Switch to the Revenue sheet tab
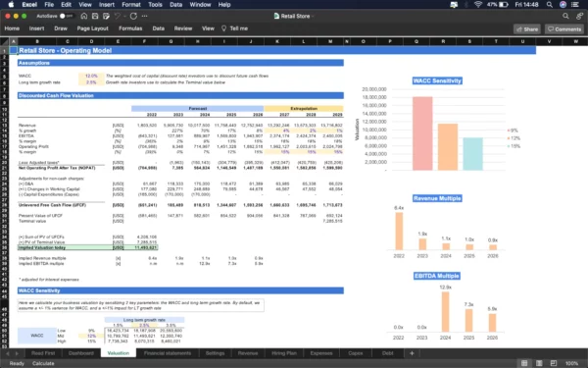The height and width of the screenshot is (368, 588). [248, 353]
